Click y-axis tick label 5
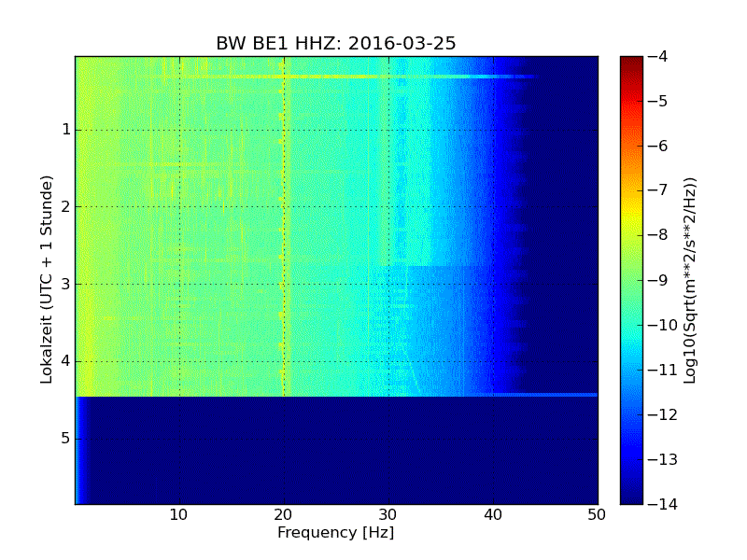 [66, 439]
